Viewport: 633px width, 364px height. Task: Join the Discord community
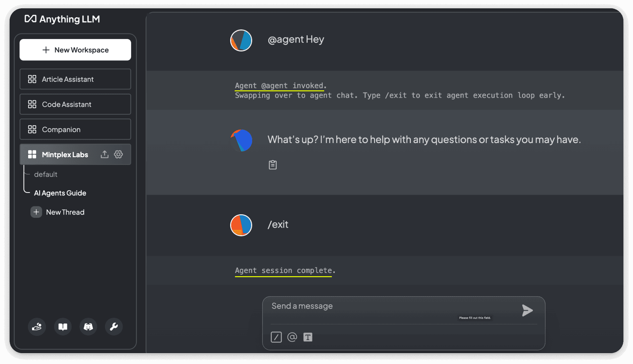point(88,327)
